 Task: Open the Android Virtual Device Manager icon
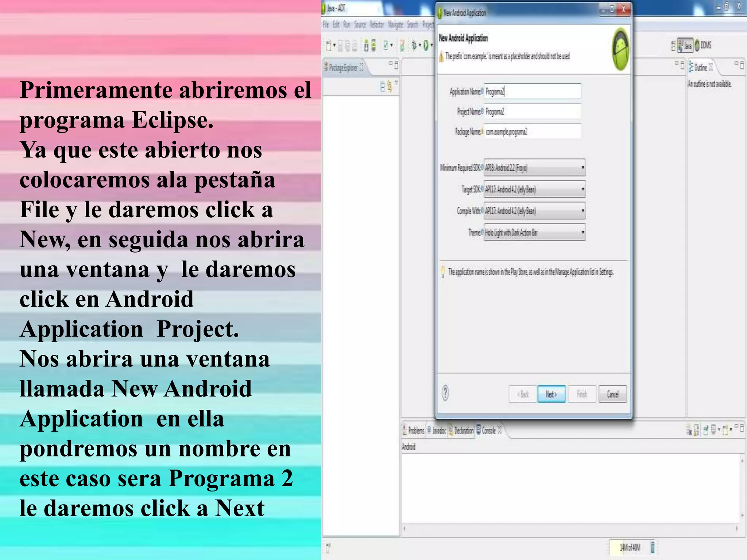pos(373,46)
